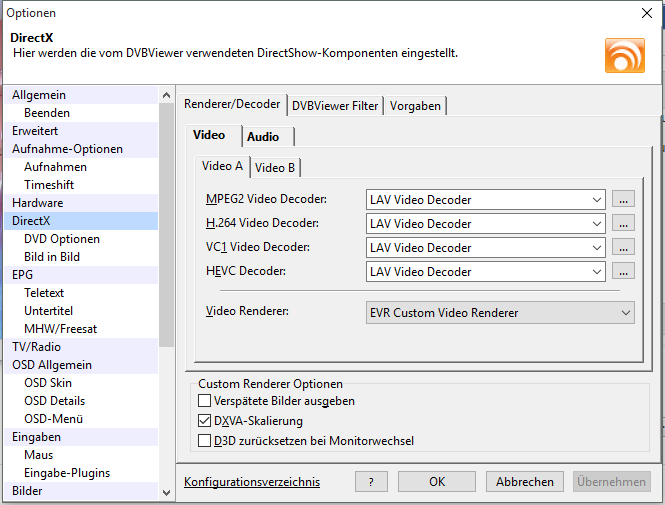Click the question mark help button
The image size is (665, 505).
coord(371,482)
